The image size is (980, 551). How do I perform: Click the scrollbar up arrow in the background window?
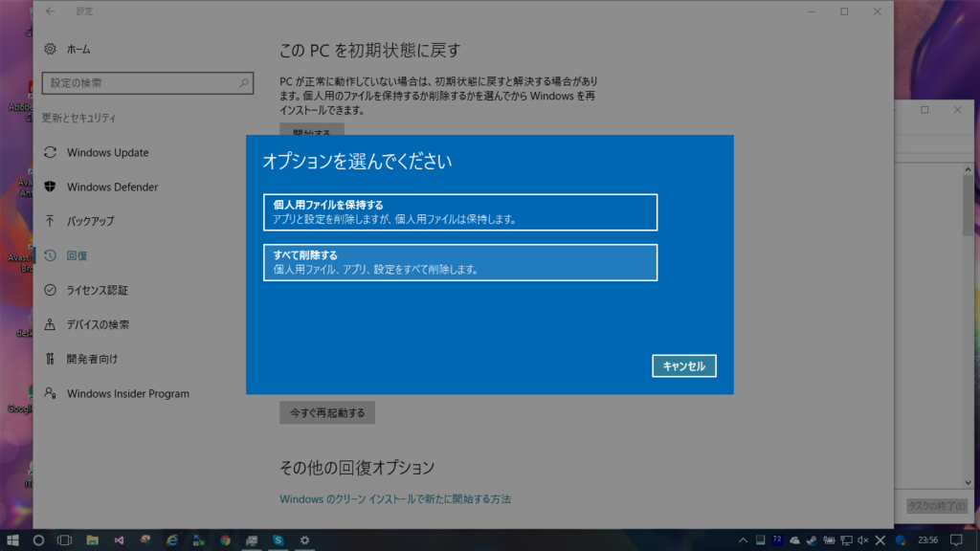(x=968, y=169)
